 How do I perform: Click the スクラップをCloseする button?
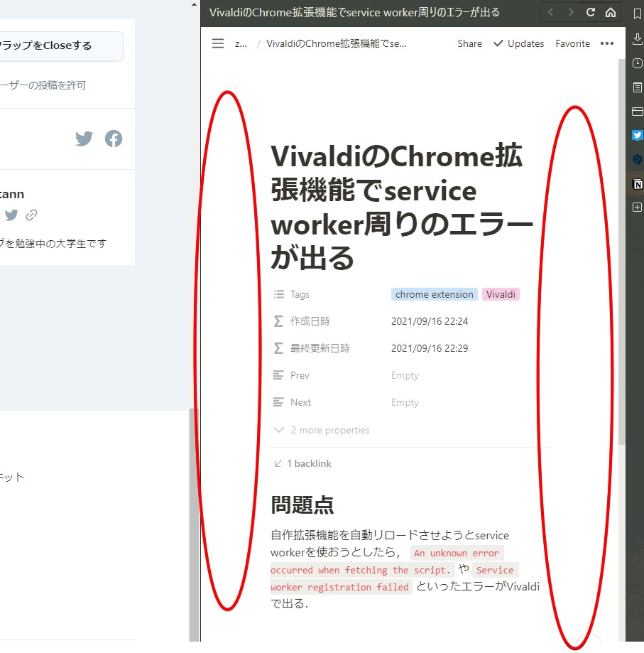click(x=62, y=45)
